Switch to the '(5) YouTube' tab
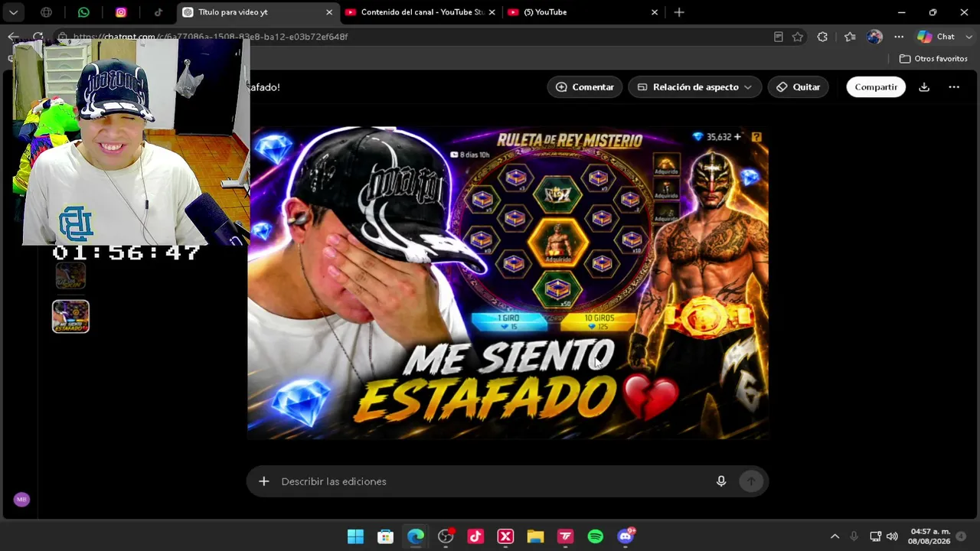The width and height of the screenshot is (980, 551). click(x=583, y=12)
